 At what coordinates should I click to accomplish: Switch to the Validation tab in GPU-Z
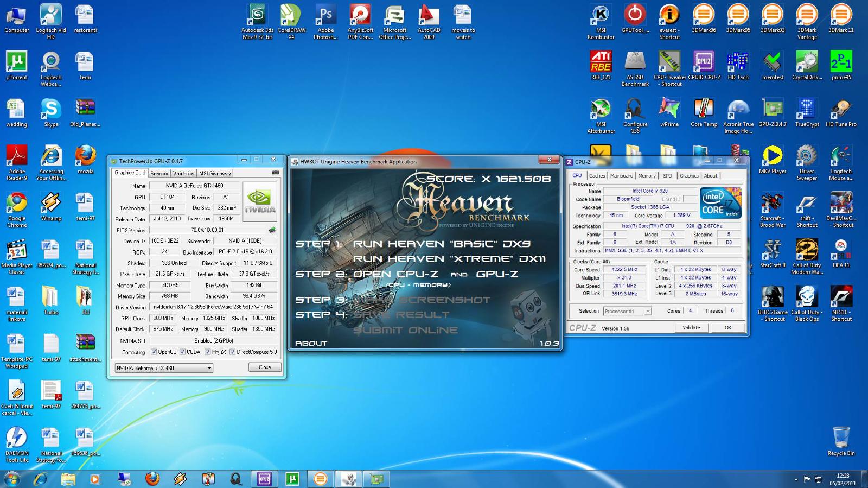point(183,173)
